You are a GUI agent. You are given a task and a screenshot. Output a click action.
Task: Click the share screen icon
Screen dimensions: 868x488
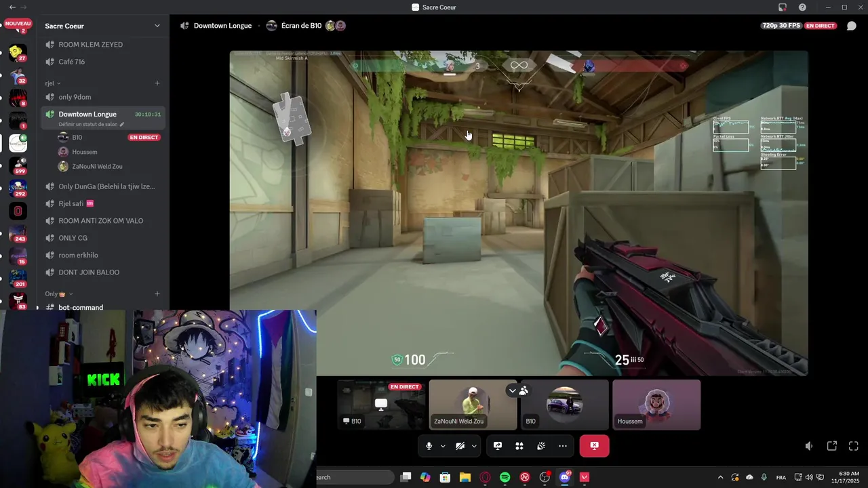click(x=498, y=446)
